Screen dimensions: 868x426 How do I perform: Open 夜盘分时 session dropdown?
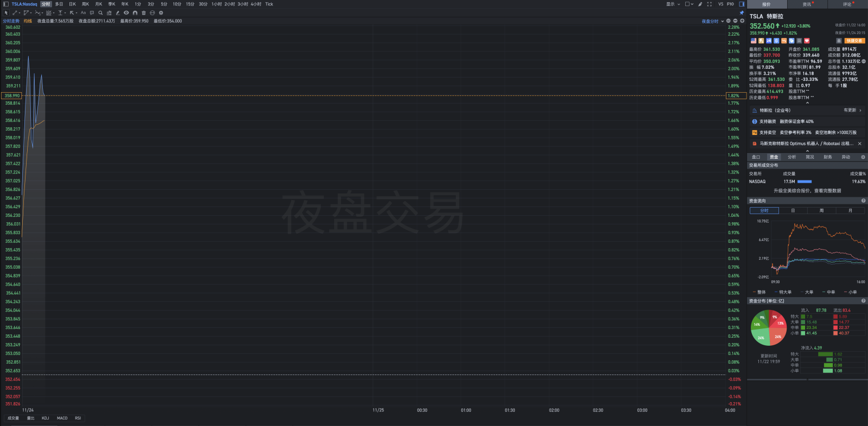pyautogui.click(x=713, y=21)
